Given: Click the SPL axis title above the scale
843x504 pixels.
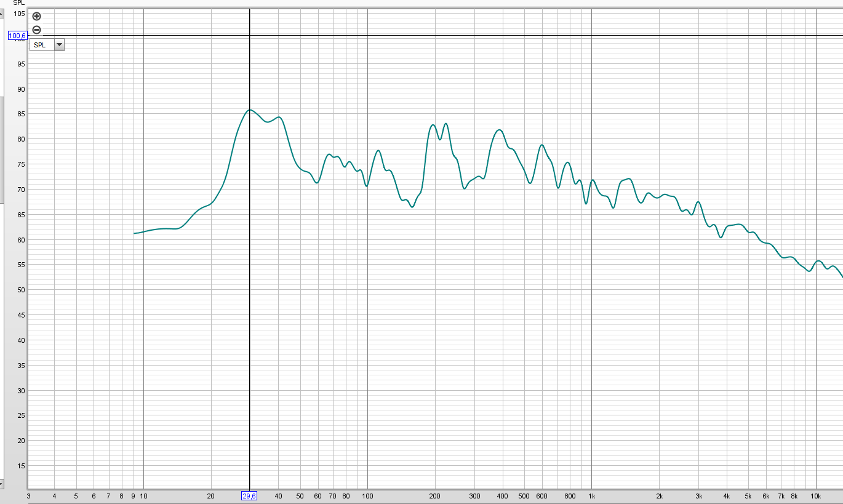Looking at the screenshot, I should point(19,3).
